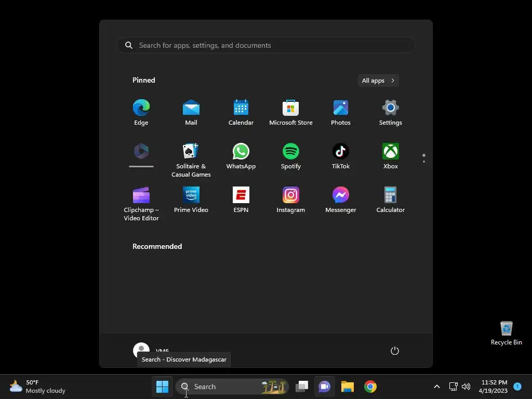Open the Photos app
Image resolution: width=532 pixels, height=399 pixels.
point(341,112)
